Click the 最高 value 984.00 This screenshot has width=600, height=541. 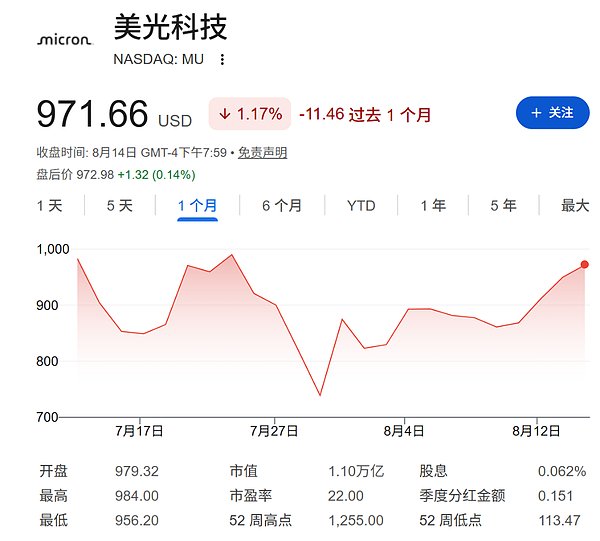(x=137, y=496)
